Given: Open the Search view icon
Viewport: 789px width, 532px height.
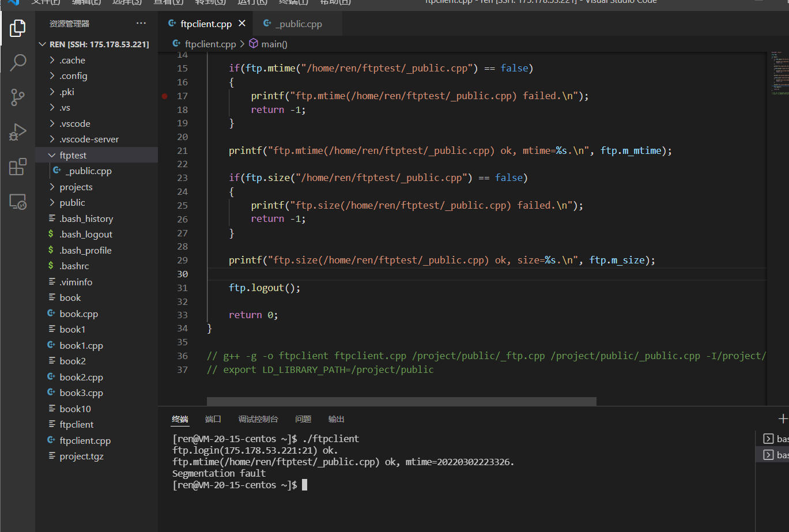Looking at the screenshot, I should pyautogui.click(x=18, y=62).
